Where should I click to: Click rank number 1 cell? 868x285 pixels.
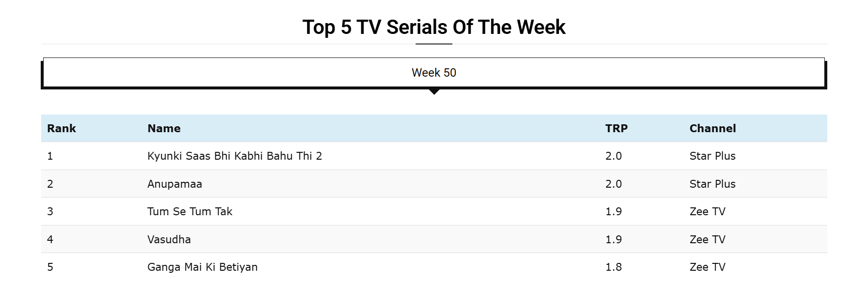pos(50,156)
